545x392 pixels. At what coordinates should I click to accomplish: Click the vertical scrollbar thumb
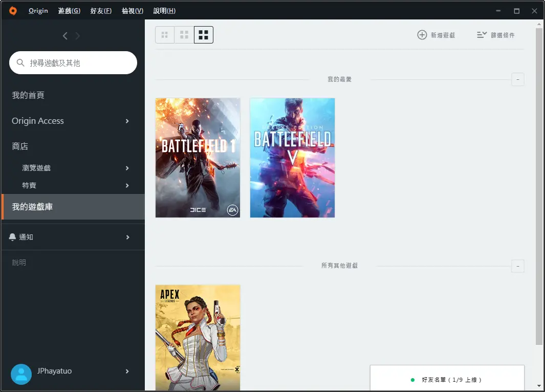[x=539, y=187]
